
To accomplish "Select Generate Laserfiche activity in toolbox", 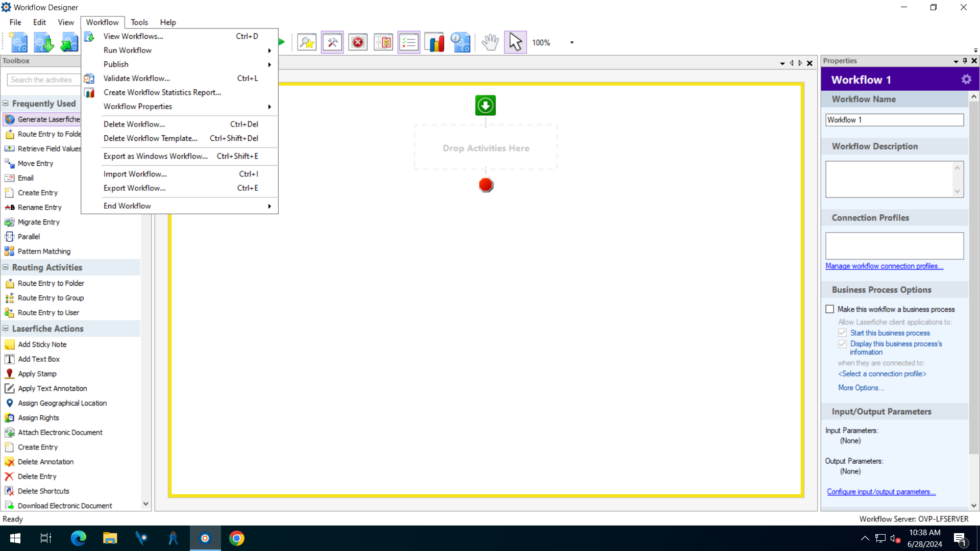I will [42, 119].
